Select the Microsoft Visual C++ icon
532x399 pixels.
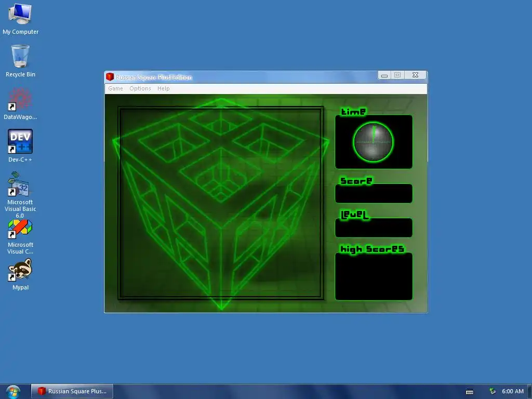point(20,237)
